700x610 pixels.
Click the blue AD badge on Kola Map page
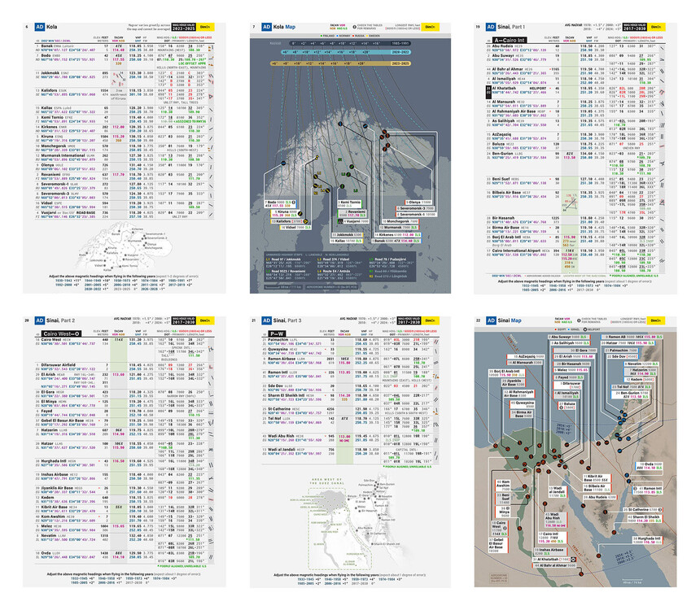[266, 27]
